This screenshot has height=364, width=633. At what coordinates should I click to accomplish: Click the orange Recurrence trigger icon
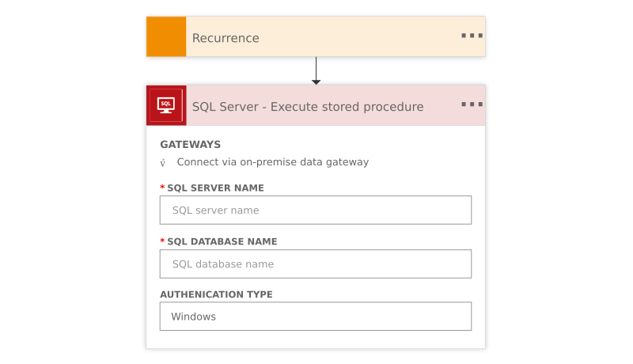click(x=166, y=36)
